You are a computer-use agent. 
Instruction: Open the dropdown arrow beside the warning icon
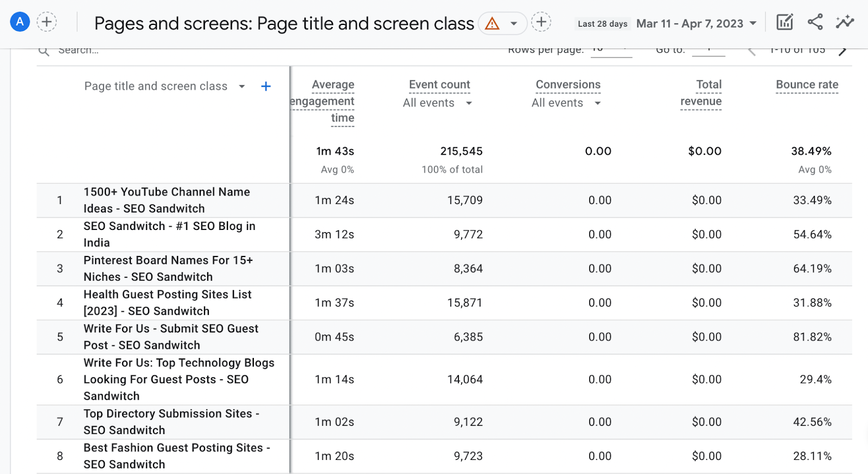coord(514,24)
